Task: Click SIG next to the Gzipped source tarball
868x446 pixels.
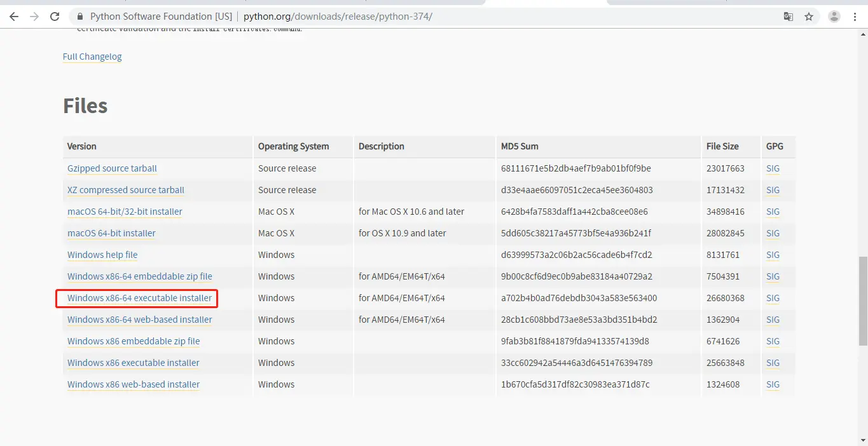Action: point(772,168)
